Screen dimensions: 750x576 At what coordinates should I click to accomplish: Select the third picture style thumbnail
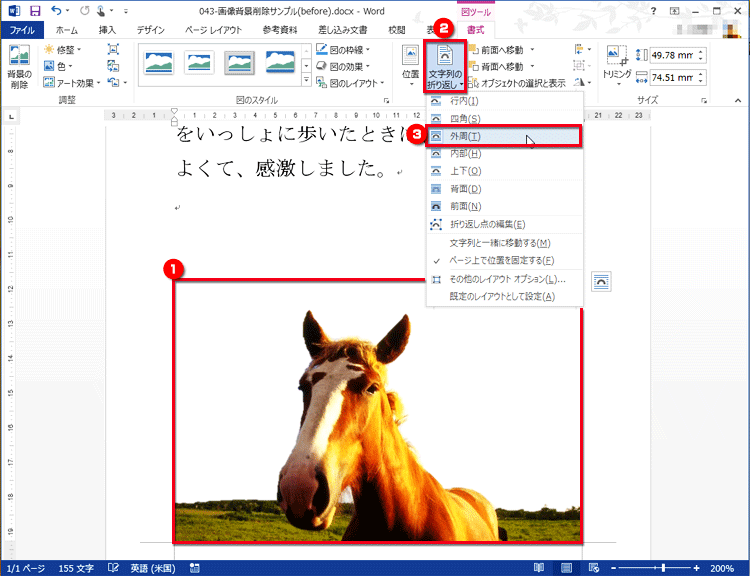(x=239, y=62)
